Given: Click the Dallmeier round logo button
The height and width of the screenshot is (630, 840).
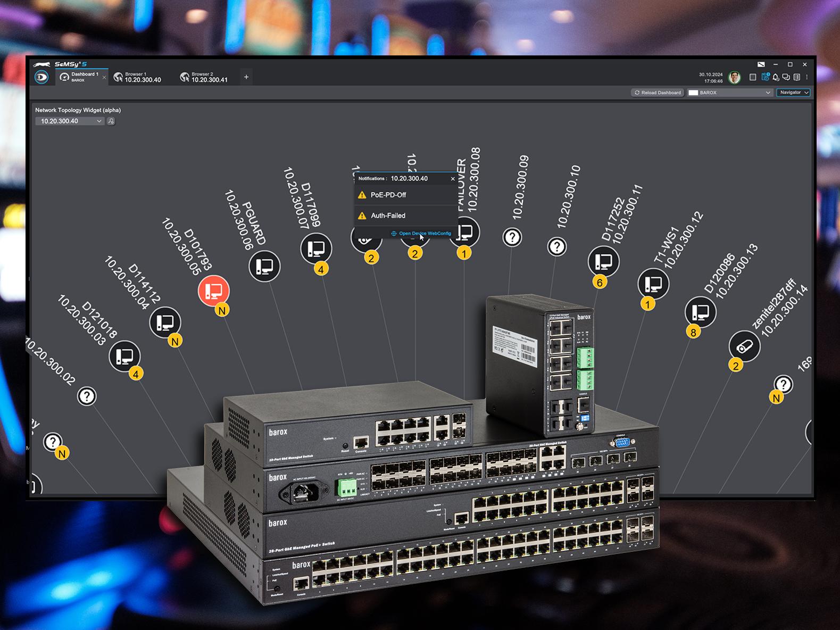Looking at the screenshot, I should click(41, 77).
